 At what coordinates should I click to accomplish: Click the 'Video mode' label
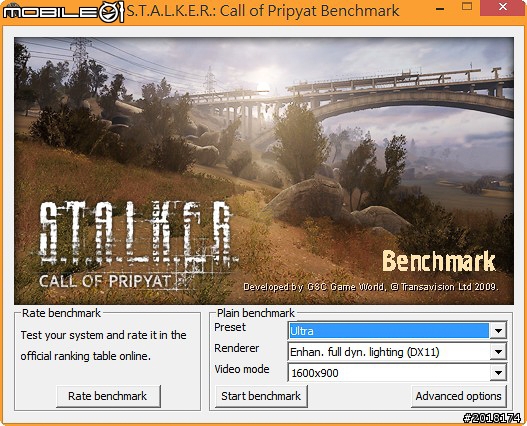(x=242, y=369)
